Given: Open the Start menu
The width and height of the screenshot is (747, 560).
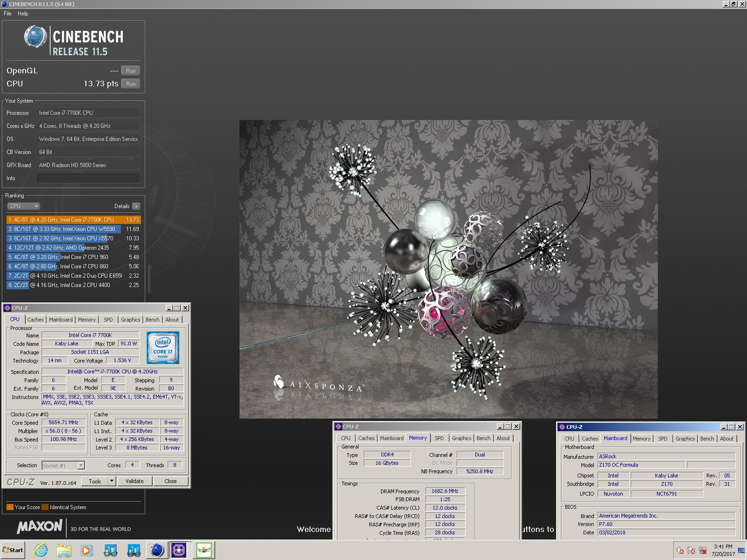Looking at the screenshot, I should pyautogui.click(x=13, y=550).
